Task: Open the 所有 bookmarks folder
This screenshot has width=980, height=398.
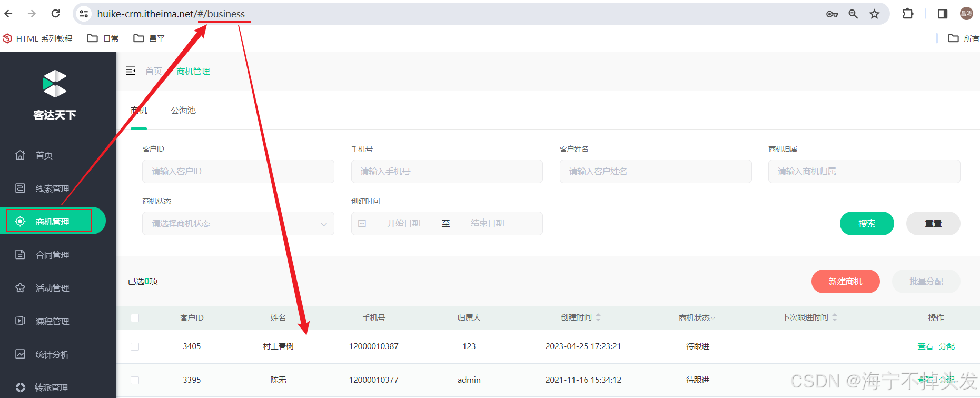Action: pyautogui.click(x=963, y=38)
